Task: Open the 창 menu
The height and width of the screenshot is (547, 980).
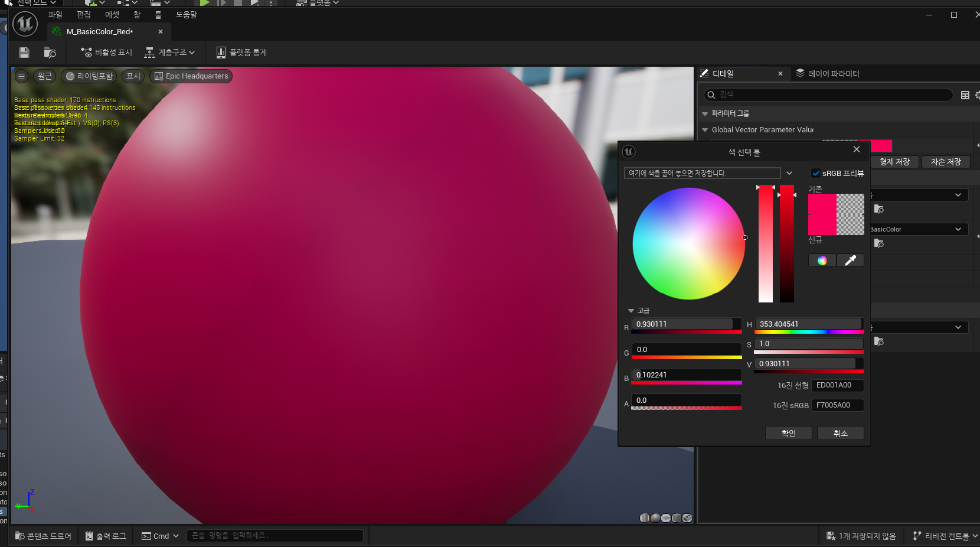Action: 137,15
